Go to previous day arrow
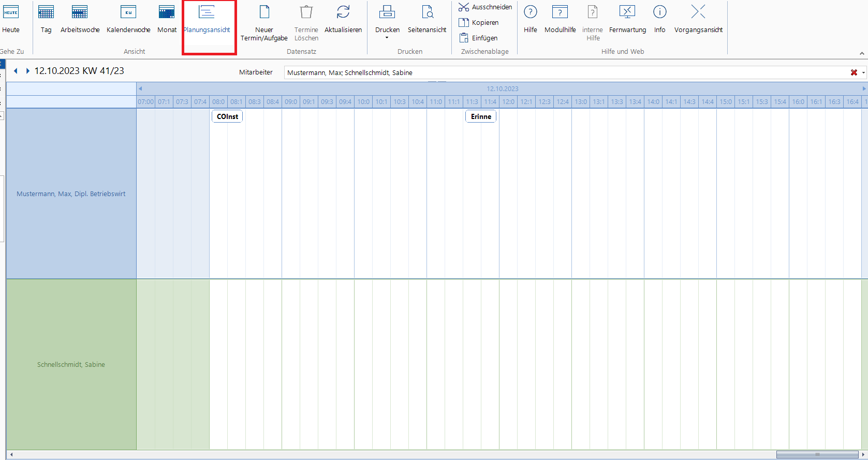Viewport: 868px width, 460px height. coord(16,71)
